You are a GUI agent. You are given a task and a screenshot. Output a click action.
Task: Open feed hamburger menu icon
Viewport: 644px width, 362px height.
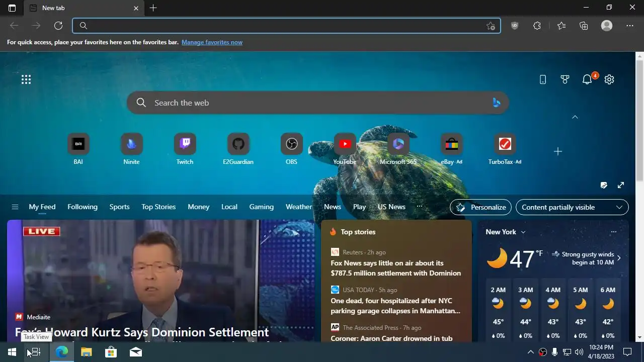tap(15, 207)
